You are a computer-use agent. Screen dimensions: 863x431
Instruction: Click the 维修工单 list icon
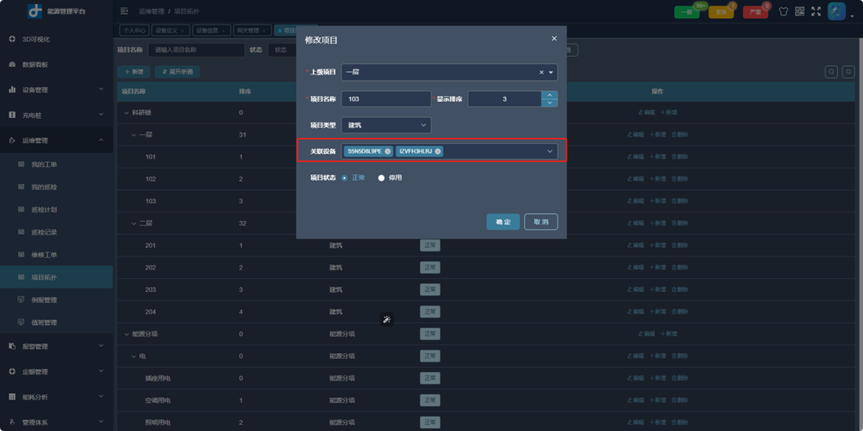21,254
